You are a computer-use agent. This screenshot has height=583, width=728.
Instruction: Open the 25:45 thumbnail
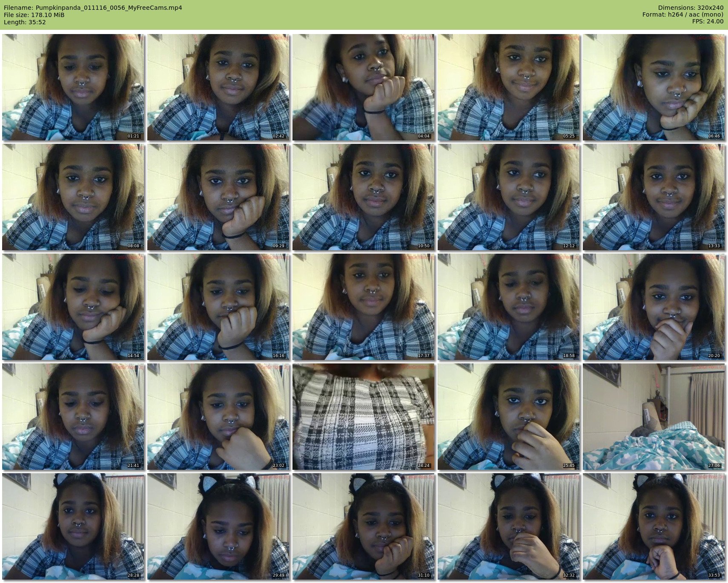tap(509, 417)
